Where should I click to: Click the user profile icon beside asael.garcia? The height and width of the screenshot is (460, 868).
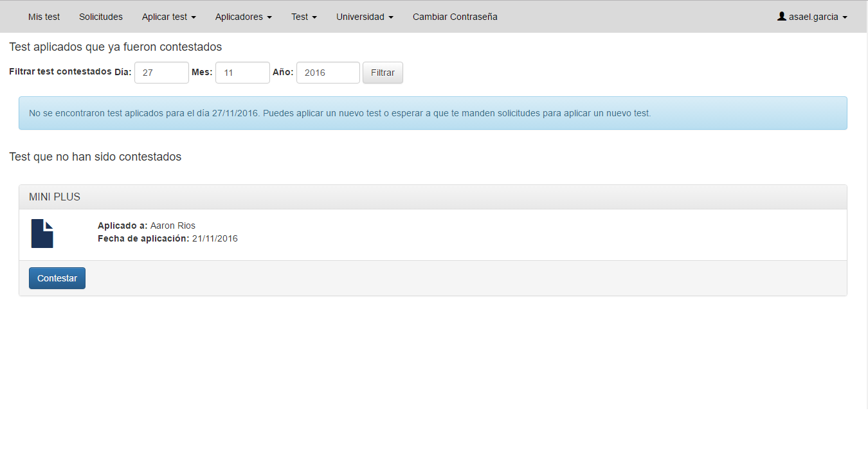pyautogui.click(x=782, y=17)
